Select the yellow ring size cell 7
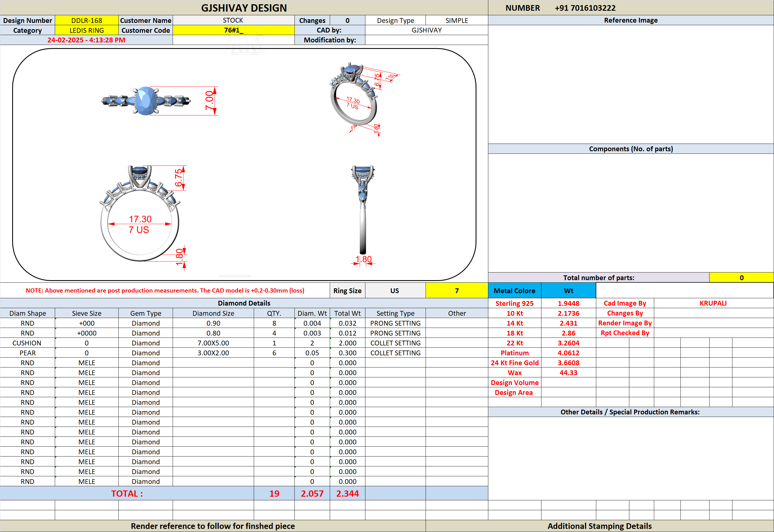 point(457,291)
